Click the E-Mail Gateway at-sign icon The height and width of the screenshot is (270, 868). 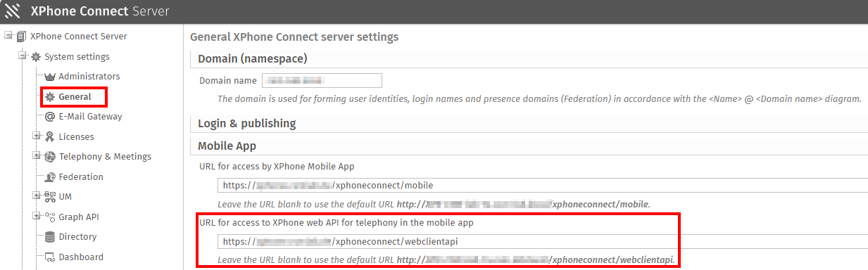coord(50,116)
